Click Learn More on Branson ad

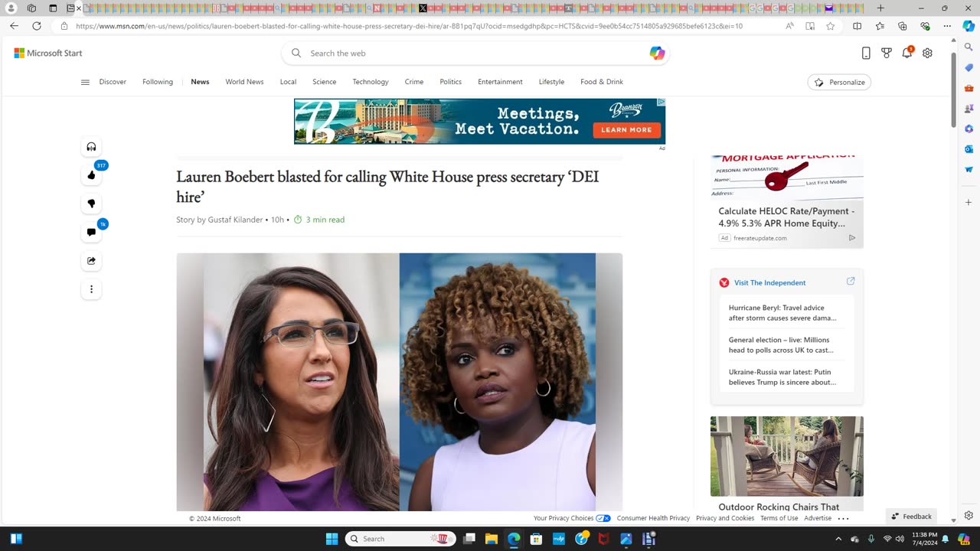[626, 130]
